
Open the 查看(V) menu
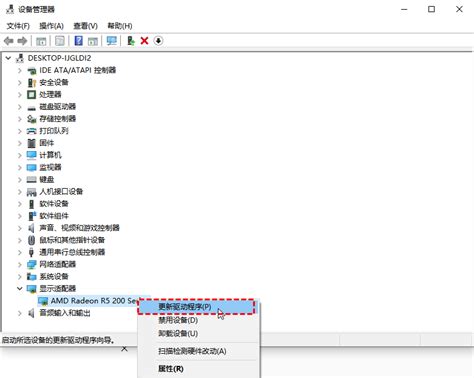click(85, 26)
